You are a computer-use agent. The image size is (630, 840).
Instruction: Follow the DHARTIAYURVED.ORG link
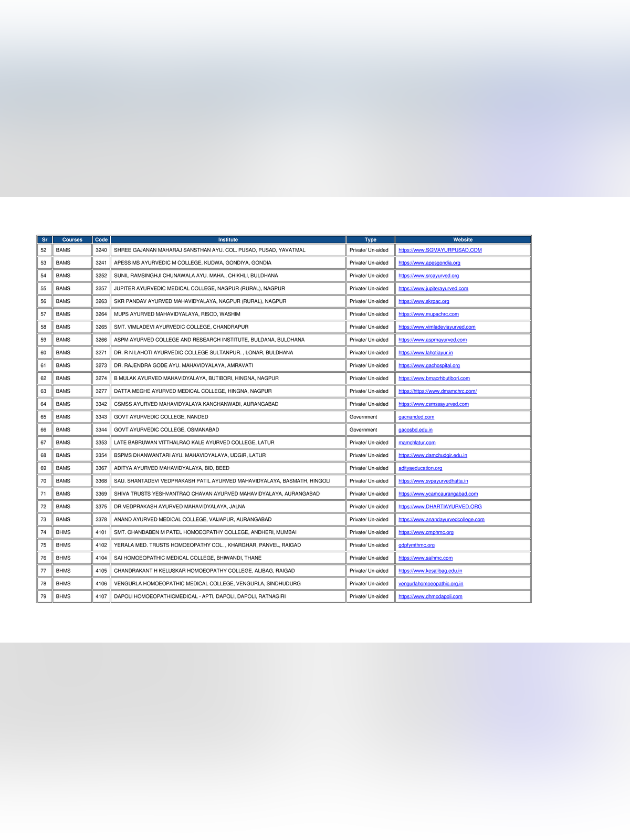point(440,507)
